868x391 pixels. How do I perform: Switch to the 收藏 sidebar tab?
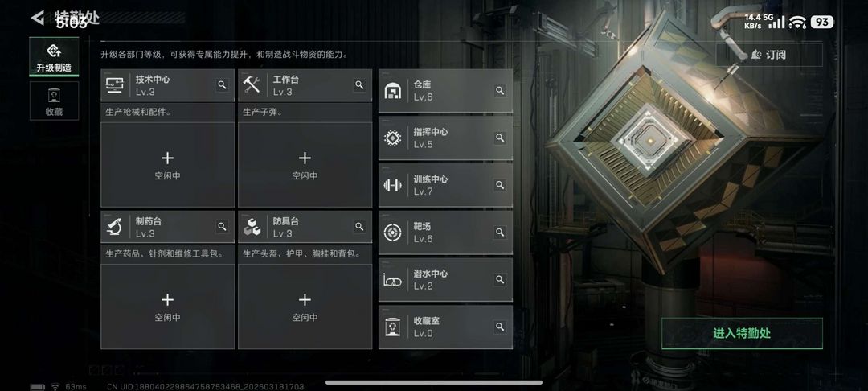point(54,101)
